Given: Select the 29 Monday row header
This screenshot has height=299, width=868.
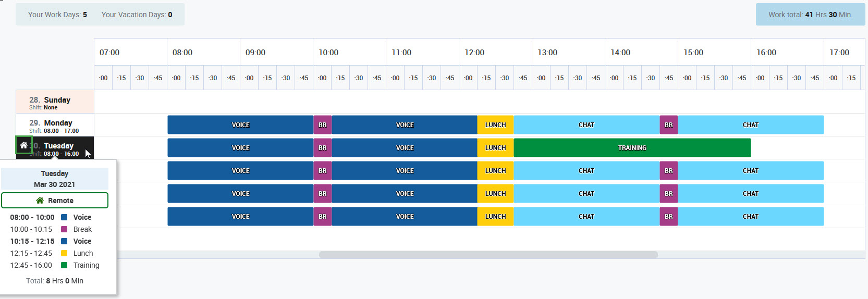Looking at the screenshot, I should click(55, 125).
